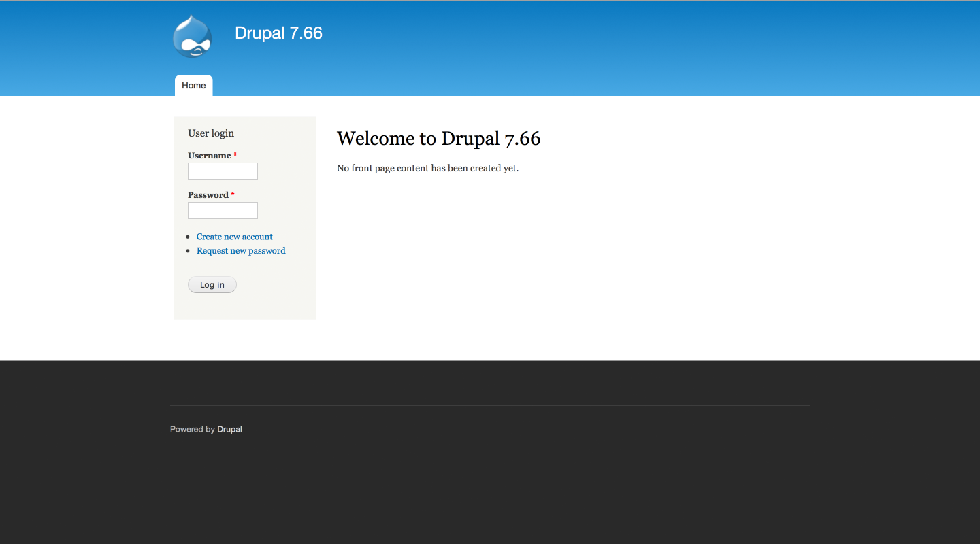Follow the Drupal link in the footer
This screenshot has width=980, height=544.
click(229, 430)
